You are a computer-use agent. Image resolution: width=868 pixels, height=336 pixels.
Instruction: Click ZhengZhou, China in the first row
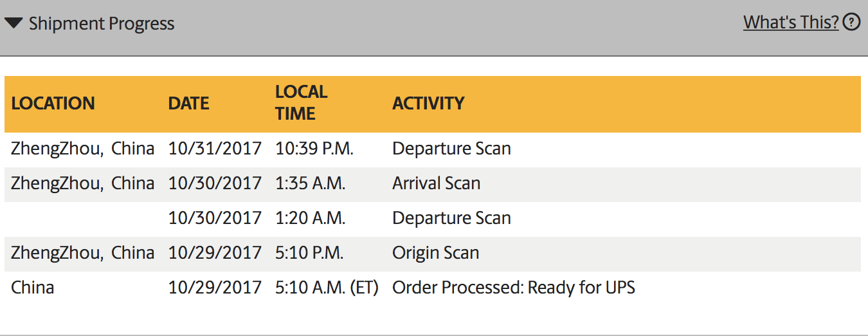click(82, 149)
